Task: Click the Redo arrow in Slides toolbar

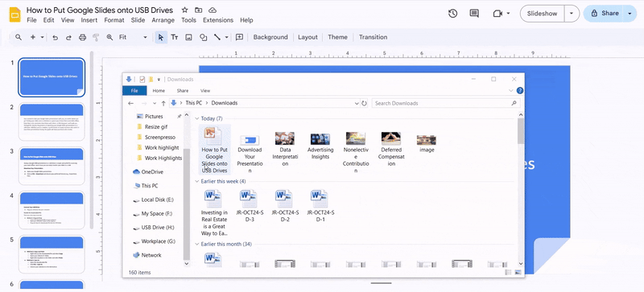Action: coord(68,37)
